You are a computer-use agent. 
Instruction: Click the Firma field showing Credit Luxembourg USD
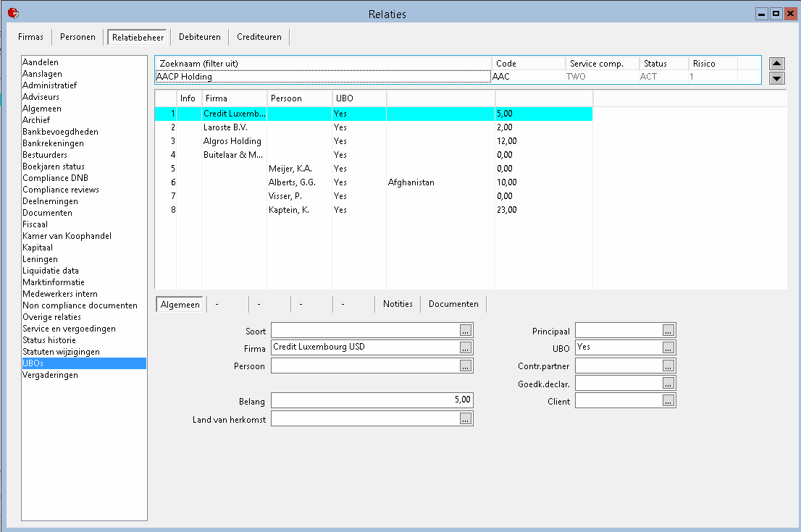coord(365,347)
